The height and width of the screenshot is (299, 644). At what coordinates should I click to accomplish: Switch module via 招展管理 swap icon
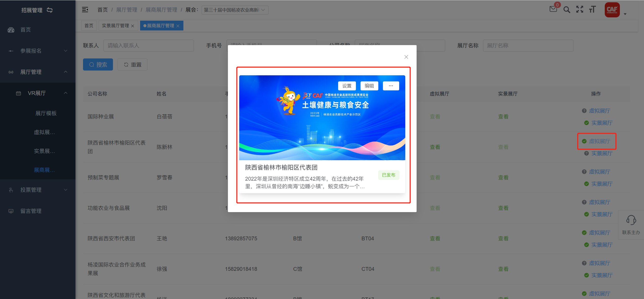point(50,10)
